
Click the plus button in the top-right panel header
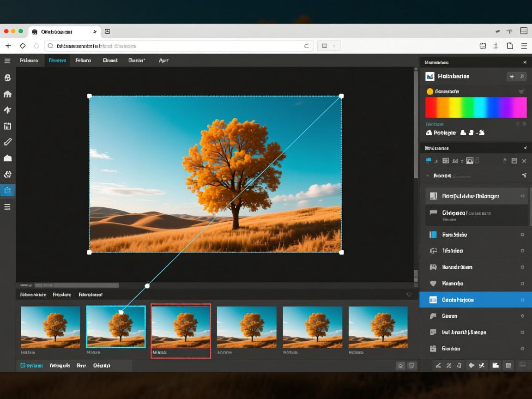[512, 77]
